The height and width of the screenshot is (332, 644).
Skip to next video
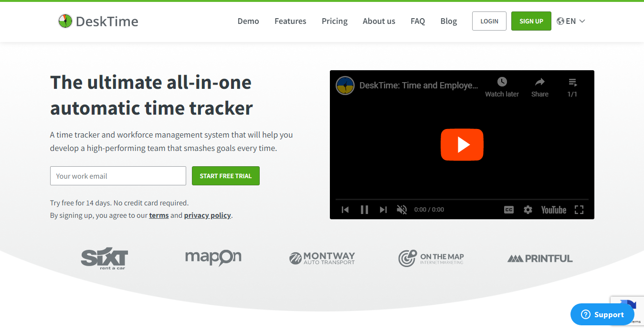point(383,210)
